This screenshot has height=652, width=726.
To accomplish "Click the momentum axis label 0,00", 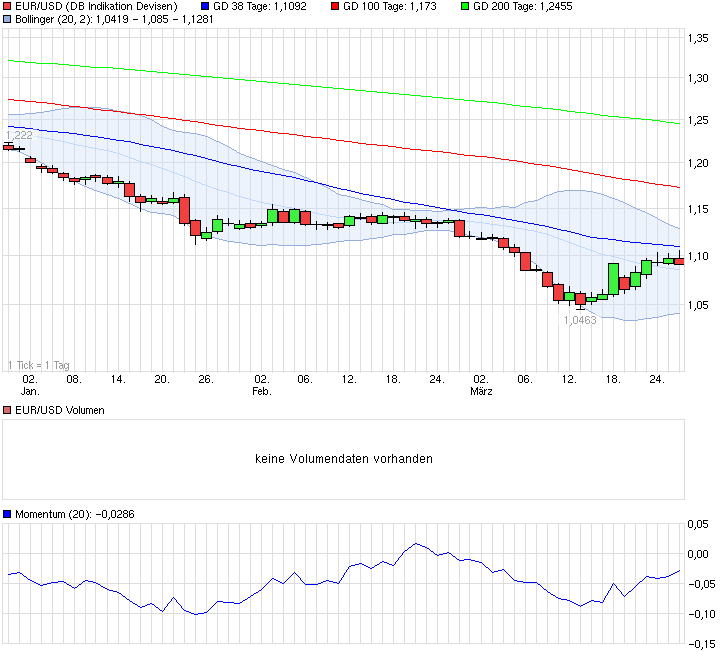I will [x=698, y=554].
